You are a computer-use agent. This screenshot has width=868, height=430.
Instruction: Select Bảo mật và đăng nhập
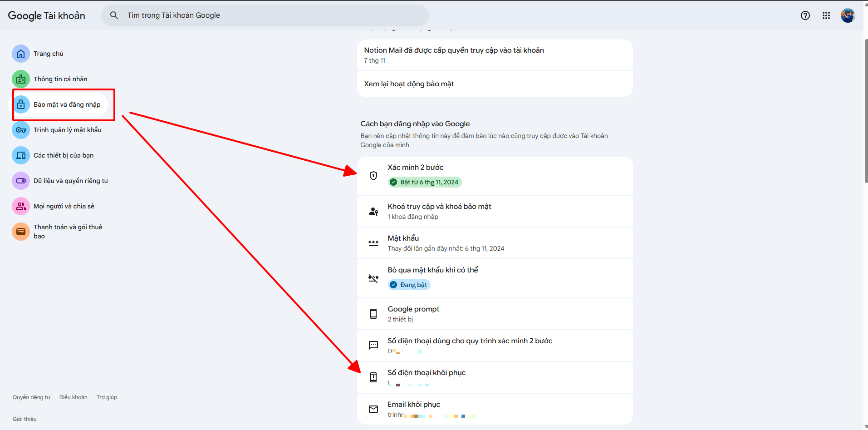(x=67, y=104)
